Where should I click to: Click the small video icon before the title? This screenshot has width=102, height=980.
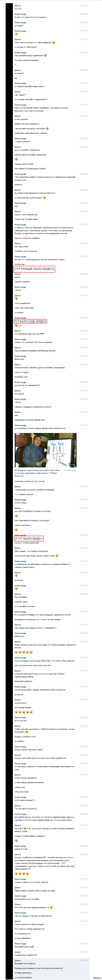(16, 471)
